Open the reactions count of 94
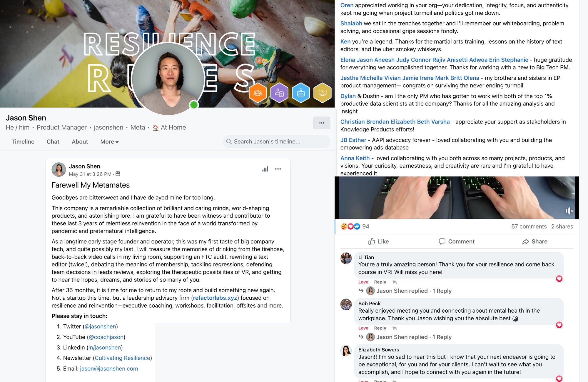Image resolution: width=588 pixels, height=382 pixels. (x=365, y=226)
